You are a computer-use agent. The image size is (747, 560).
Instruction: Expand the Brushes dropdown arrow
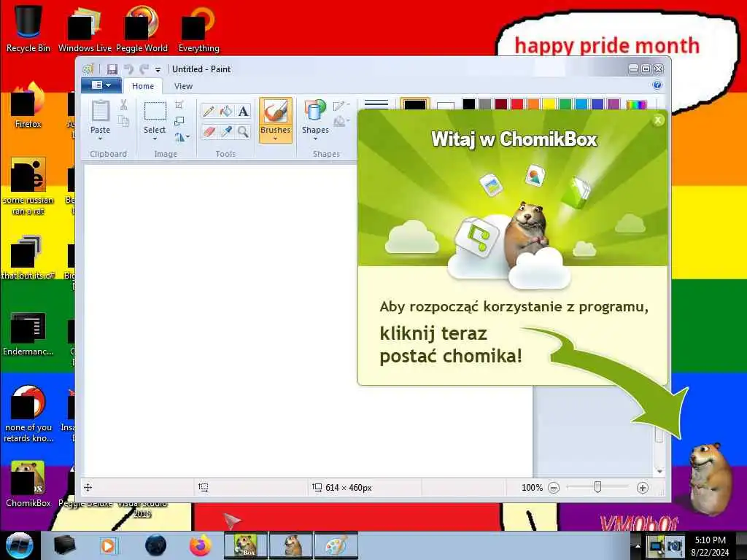tap(275, 139)
